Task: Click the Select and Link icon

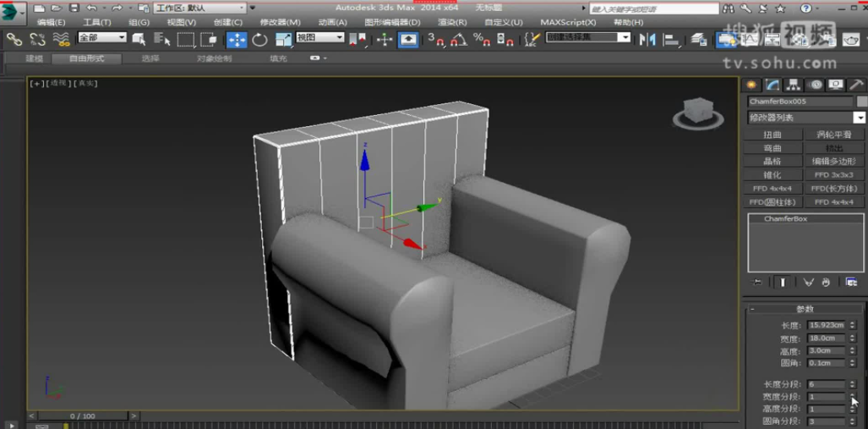Action: [x=14, y=40]
